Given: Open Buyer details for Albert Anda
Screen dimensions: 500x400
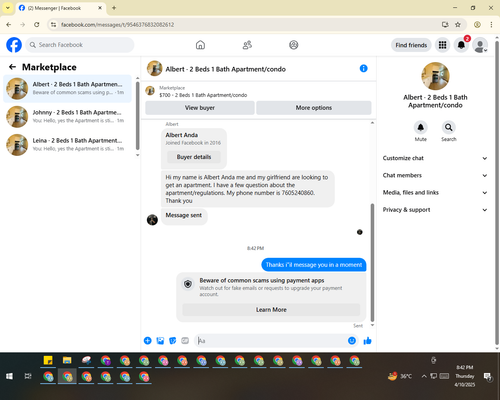Looking at the screenshot, I should 194,157.
